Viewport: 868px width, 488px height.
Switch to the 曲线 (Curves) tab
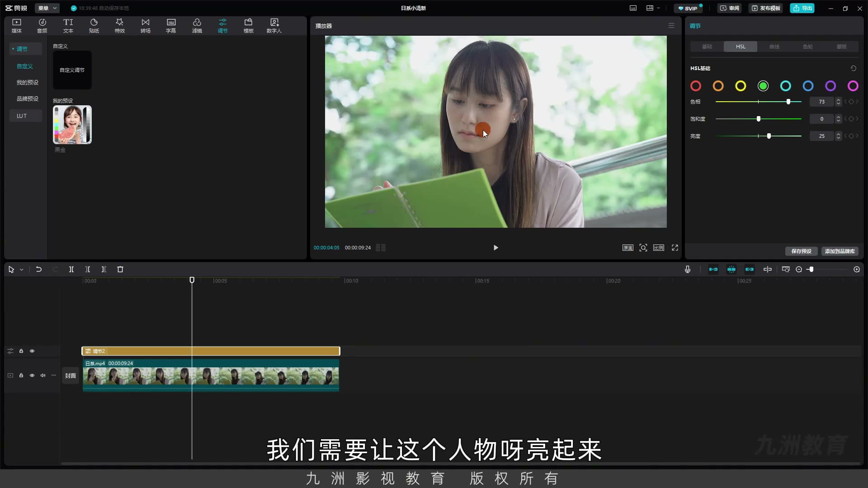(x=774, y=47)
